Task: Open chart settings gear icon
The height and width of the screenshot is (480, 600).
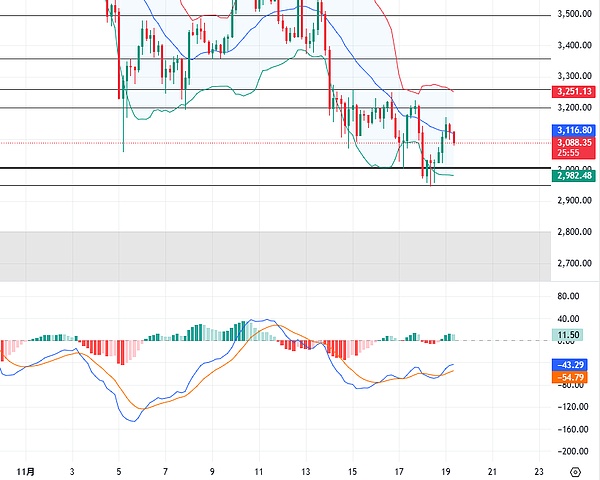Action: [x=575, y=469]
